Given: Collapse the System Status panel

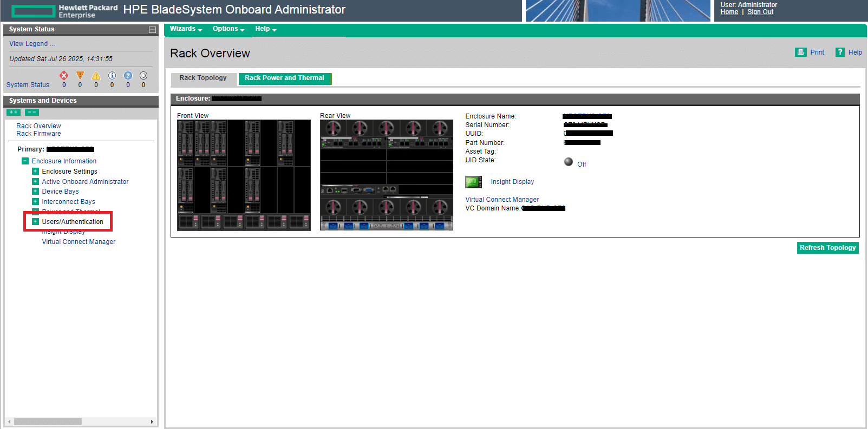Looking at the screenshot, I should point(152,30).
